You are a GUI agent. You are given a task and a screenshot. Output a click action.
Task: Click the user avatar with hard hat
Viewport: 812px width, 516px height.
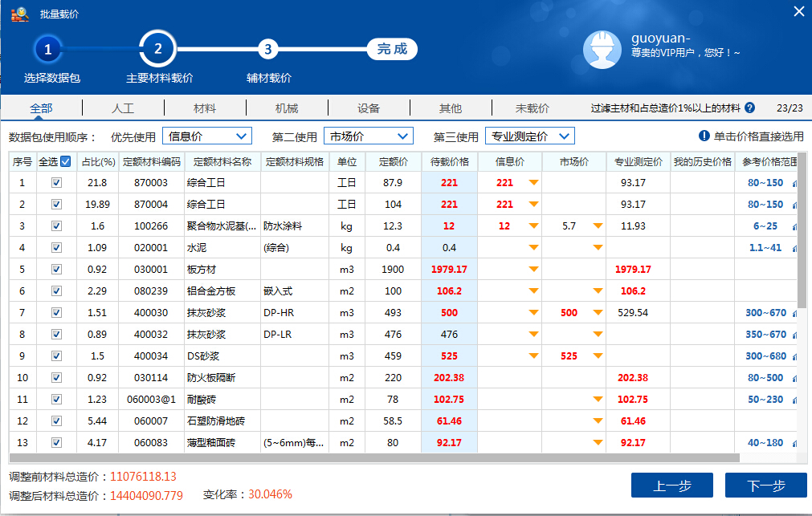tap(600, 51)
